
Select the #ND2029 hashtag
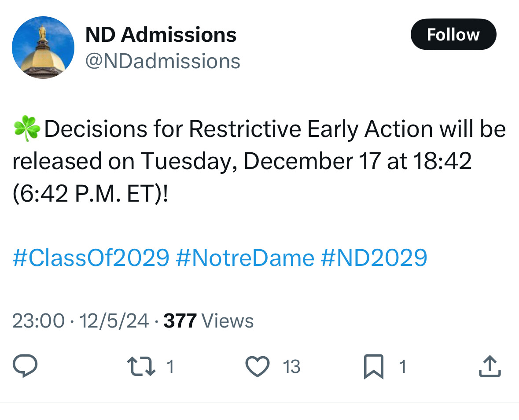374,257
